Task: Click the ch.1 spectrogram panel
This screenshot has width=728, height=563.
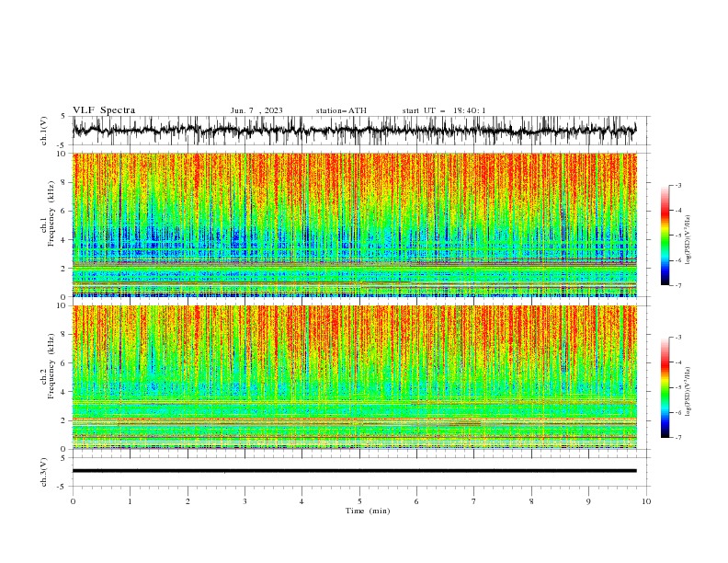Action: click(354, 224)
